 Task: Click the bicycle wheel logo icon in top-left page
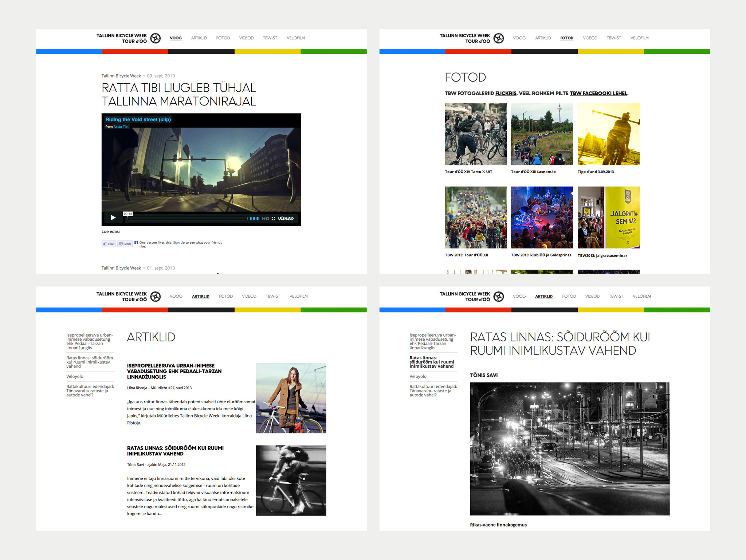click(156, 38)
